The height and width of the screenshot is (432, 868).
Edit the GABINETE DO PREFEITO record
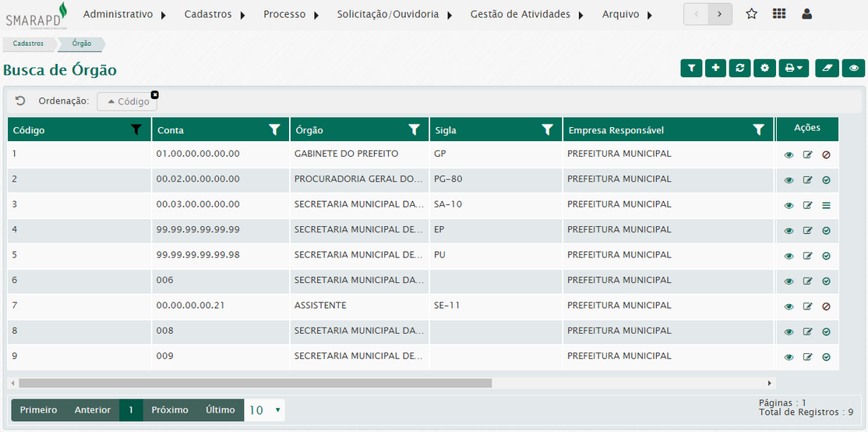pyautogui.click(x=807, y=155)
